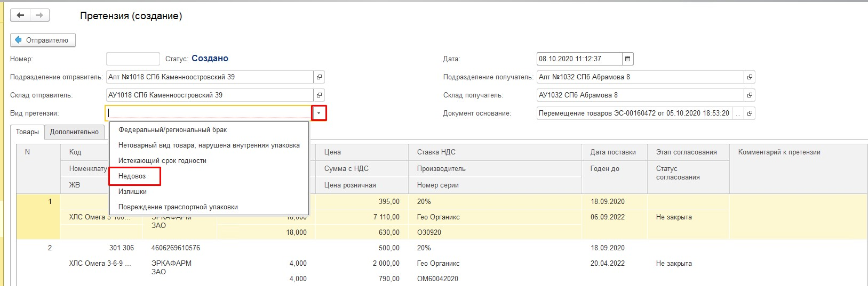Image resolution: width=868 pixels, height=286 pixels.
Task: Open the Склад отправитель linked record icon
Action: click(319, 95)
